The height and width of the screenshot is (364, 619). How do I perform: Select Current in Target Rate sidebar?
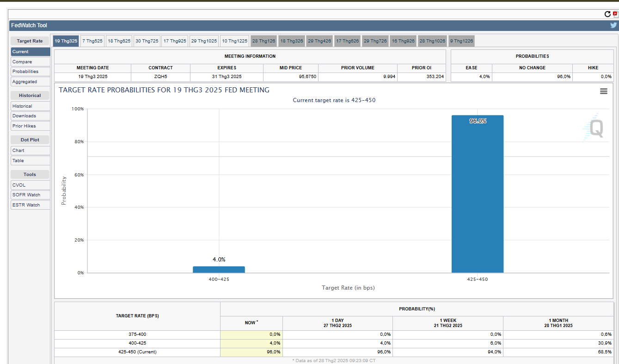pos(31,52)
